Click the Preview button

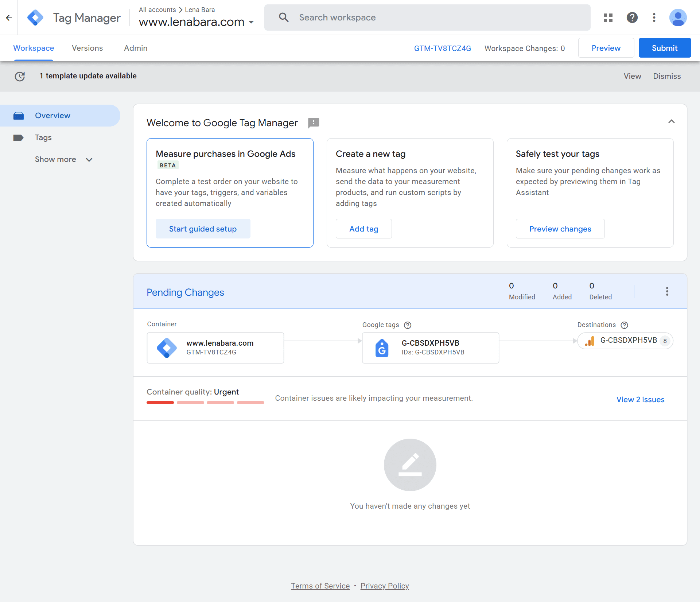pyautogui.click(x=606, y=48)
